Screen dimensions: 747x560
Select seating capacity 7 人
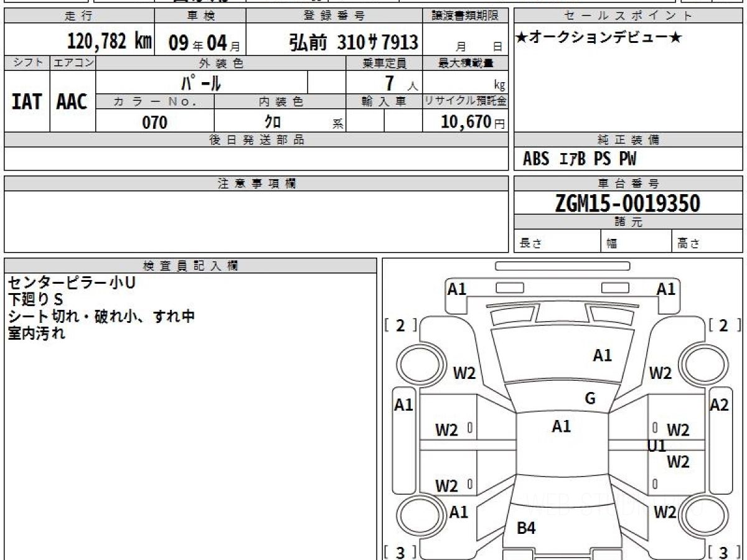(401, 83)
